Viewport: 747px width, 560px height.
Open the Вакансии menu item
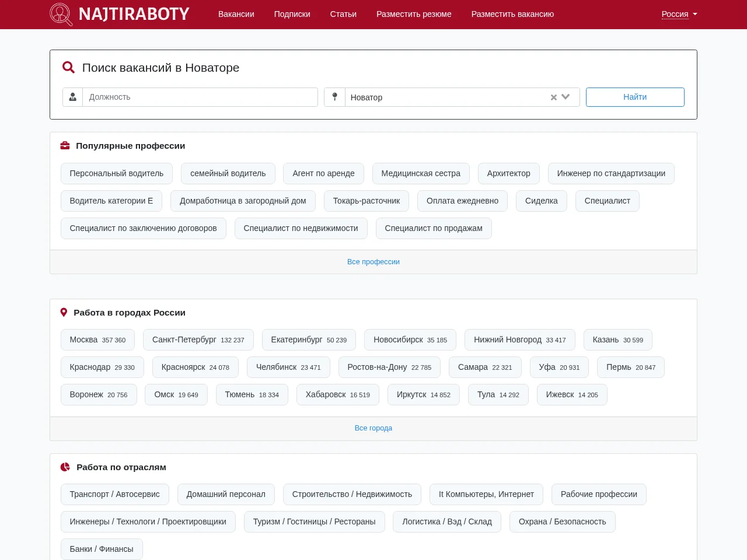236,14
